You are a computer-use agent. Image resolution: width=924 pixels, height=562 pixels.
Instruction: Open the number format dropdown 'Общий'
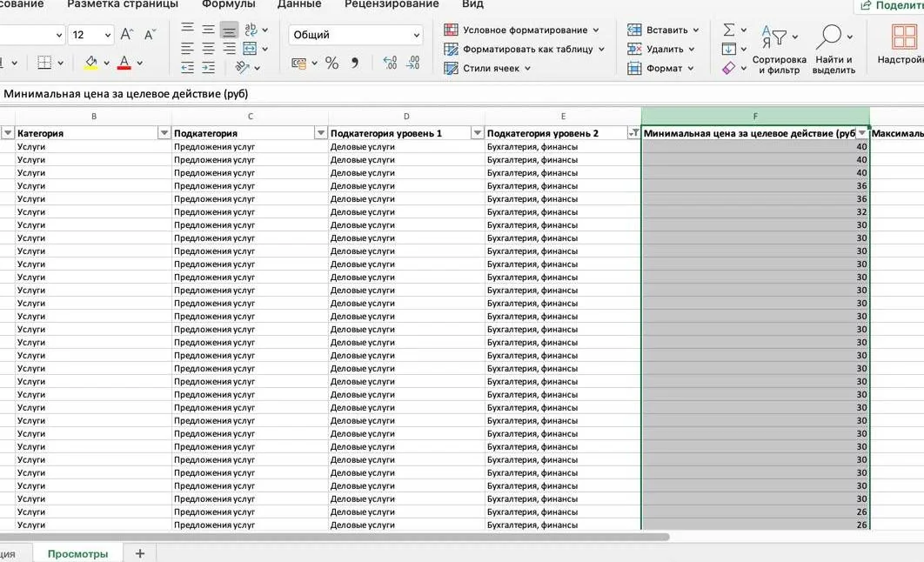[356, 35]
